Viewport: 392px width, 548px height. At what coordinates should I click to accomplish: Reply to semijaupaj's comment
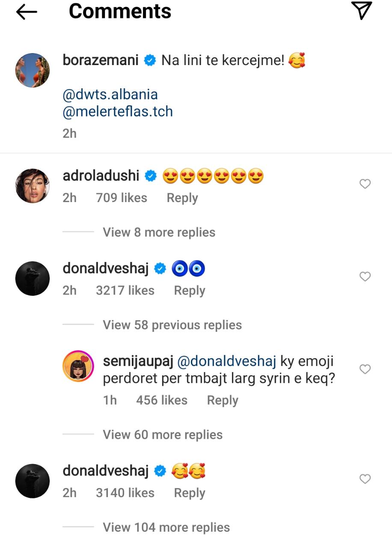223,400
